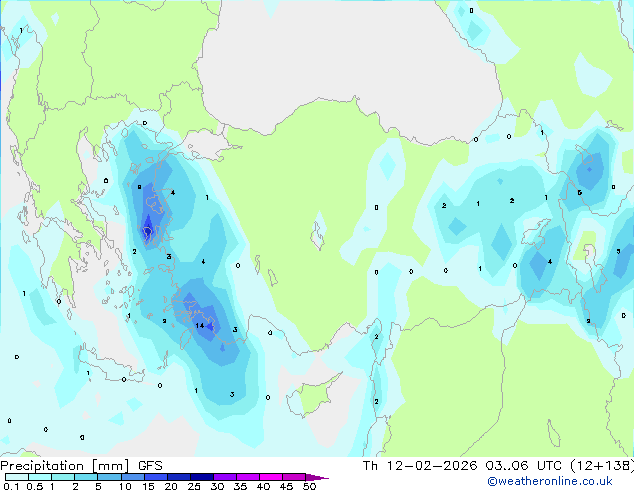Click the "03..06" time range text
634x490 pixels.
[507, 466]
